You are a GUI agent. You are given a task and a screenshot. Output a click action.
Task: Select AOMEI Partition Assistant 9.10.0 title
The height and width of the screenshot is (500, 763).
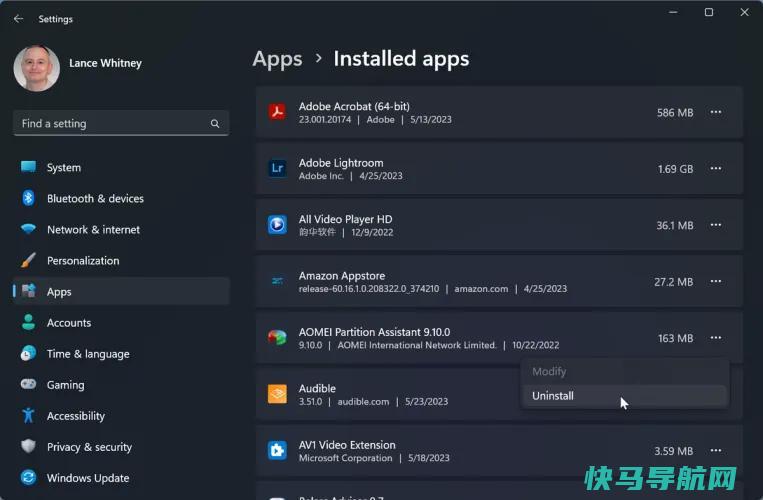tap(375, 332)
